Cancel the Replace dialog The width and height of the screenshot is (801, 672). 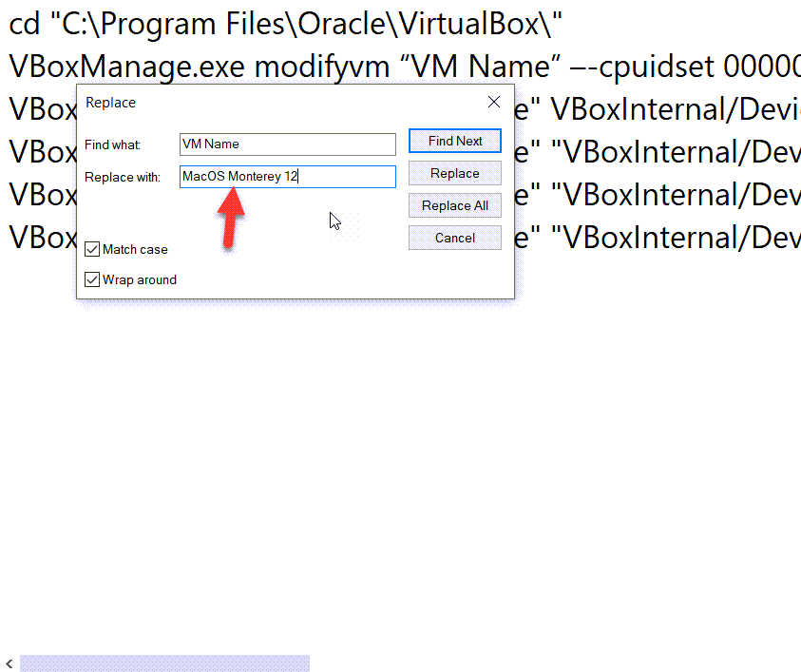tap(454, 238)
